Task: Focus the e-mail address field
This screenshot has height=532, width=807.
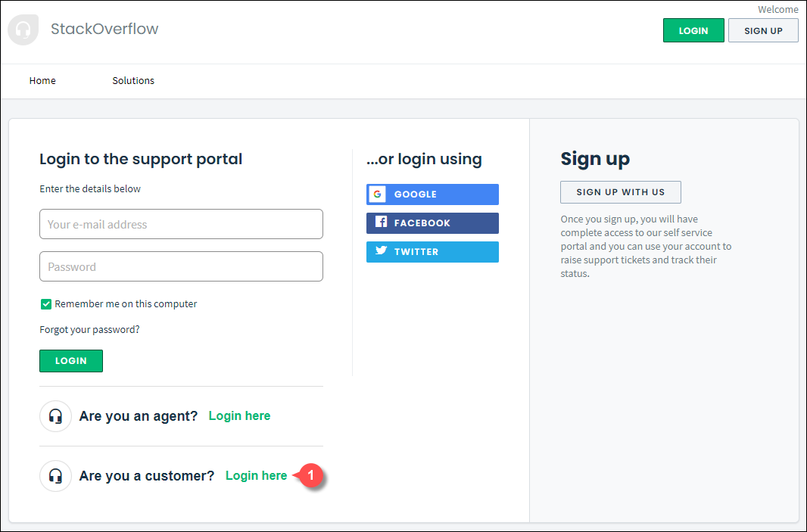Action: [181, 224]
